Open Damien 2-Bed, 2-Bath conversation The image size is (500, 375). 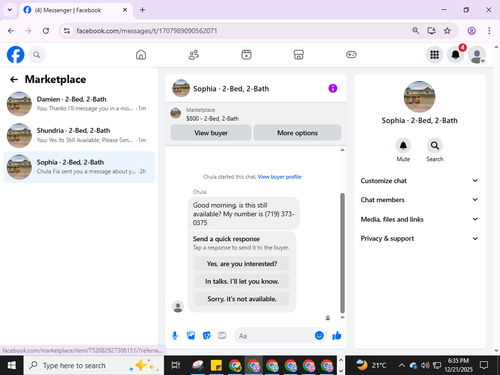click(79, 104)
